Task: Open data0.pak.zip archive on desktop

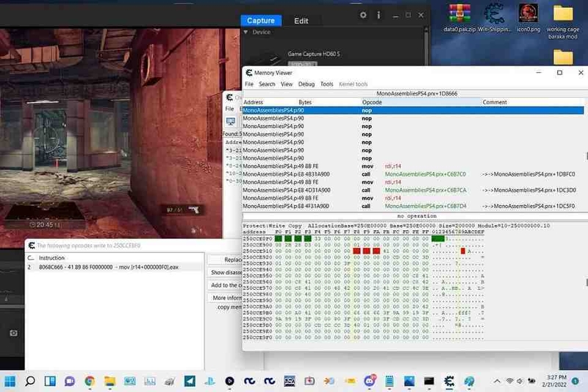Action: pyautogui.click(x=459, y=18)
